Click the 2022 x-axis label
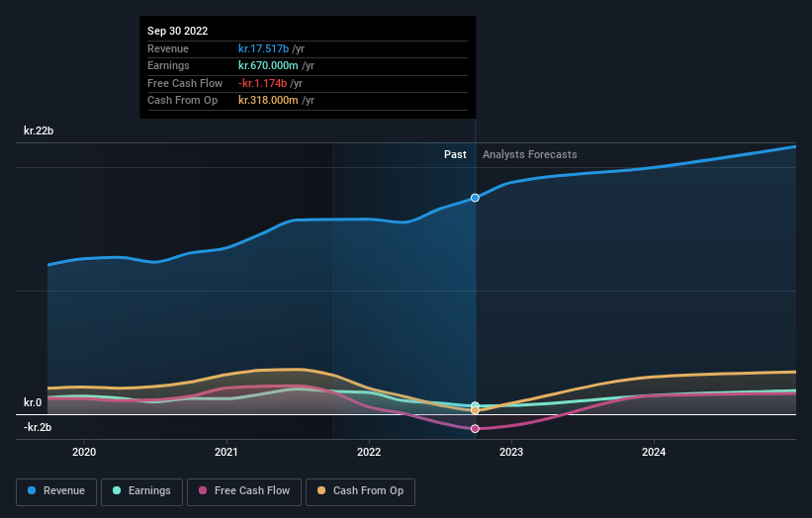The width and height of the screenshot is (812, 518). tap(369, 452)
